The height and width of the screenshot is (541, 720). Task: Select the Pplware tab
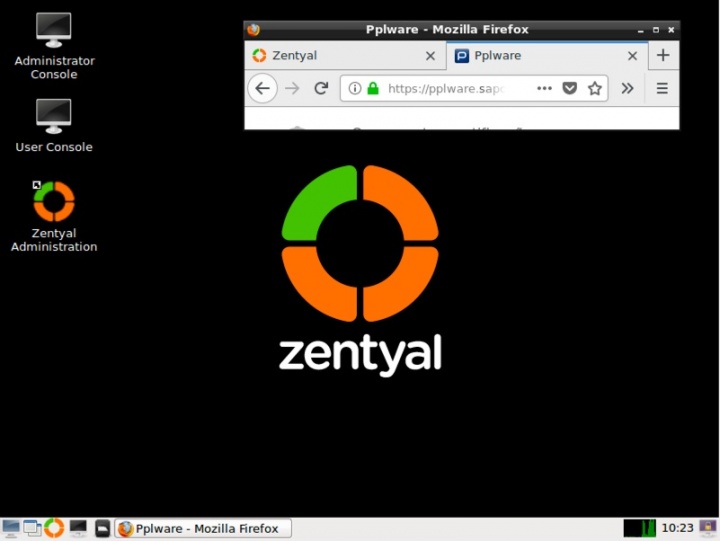point(535,56)
